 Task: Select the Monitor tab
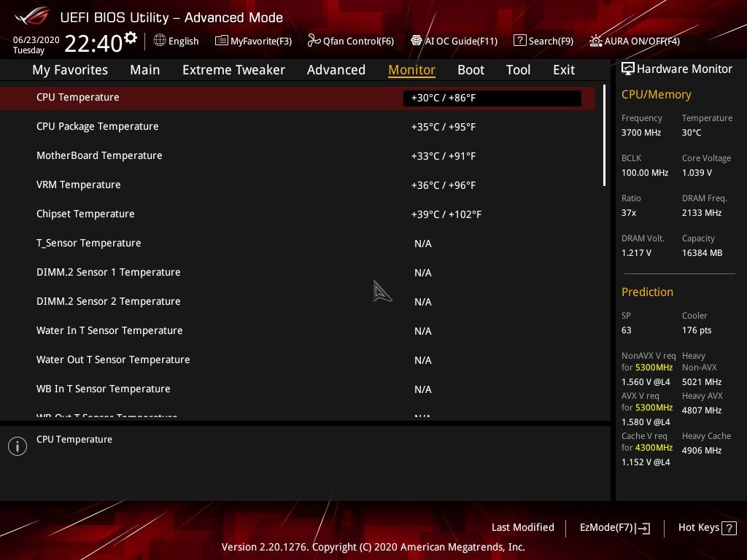(411, 70)
